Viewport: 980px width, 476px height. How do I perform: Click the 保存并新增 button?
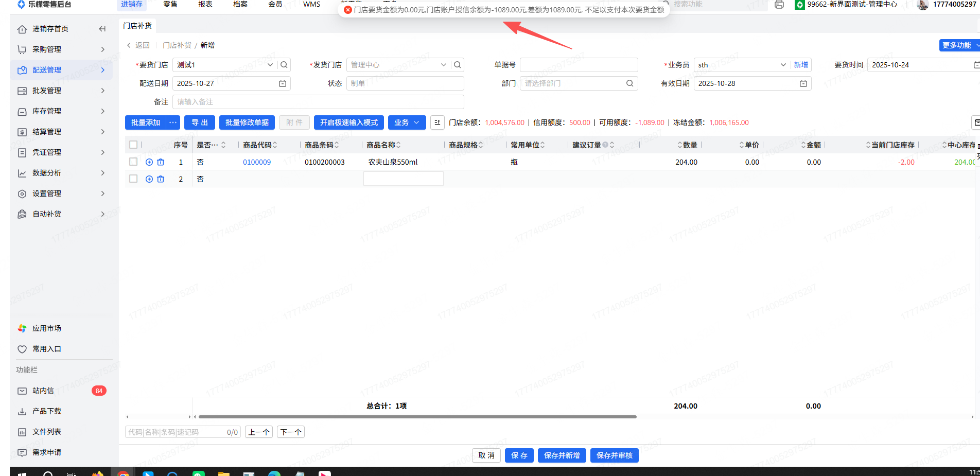coord(562,455)
